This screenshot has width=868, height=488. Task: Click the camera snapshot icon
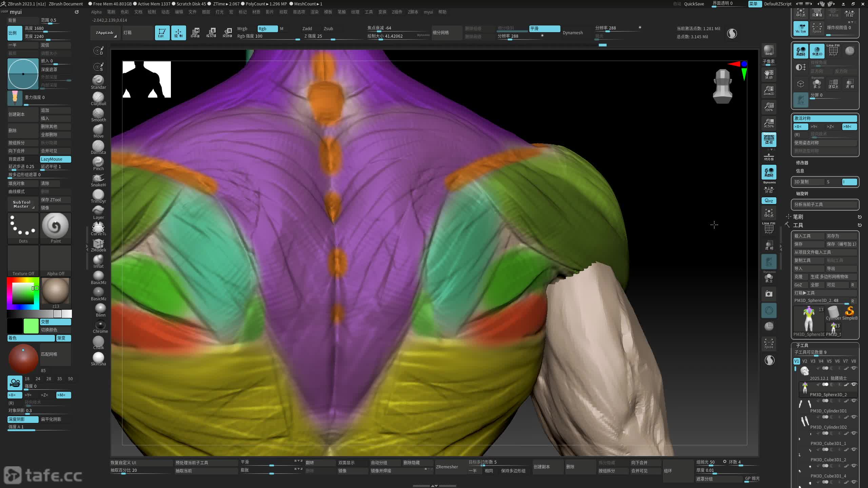click(769, 294)
